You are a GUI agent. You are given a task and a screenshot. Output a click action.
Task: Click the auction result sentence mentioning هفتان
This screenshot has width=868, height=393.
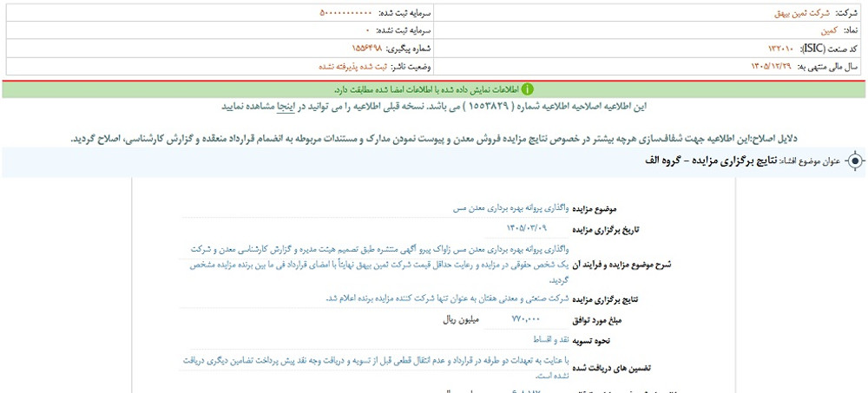tap(447, 299)
